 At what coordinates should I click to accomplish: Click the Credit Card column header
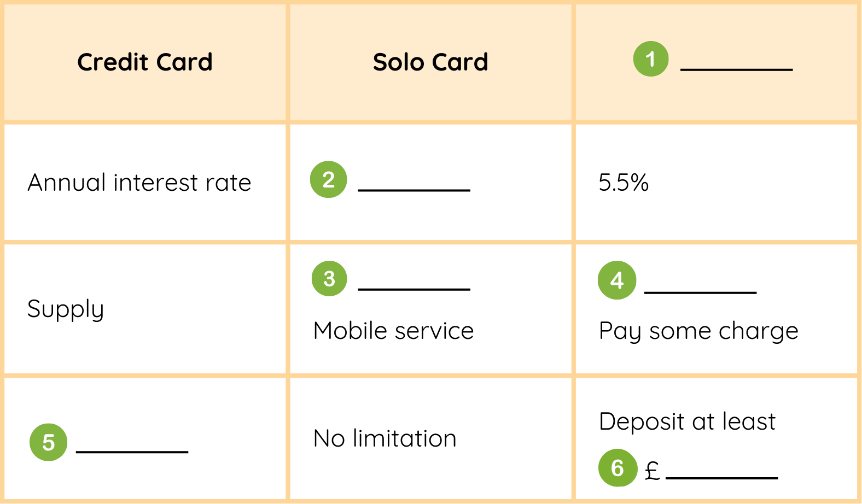(145, 62)
